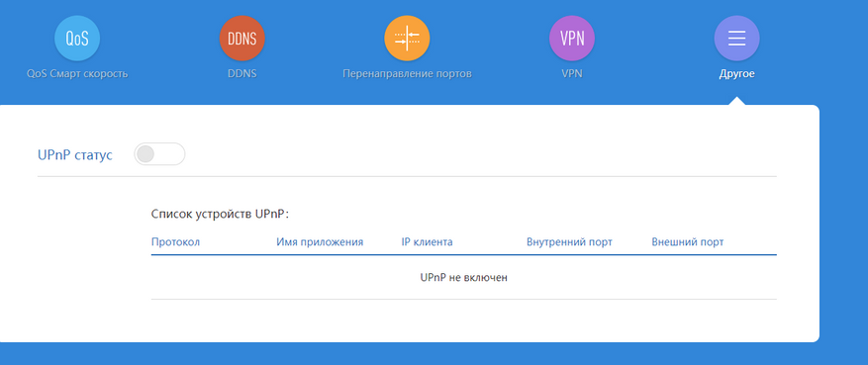
Task: Click the 'Протокол' column header
Action: [x=175, y=242]
